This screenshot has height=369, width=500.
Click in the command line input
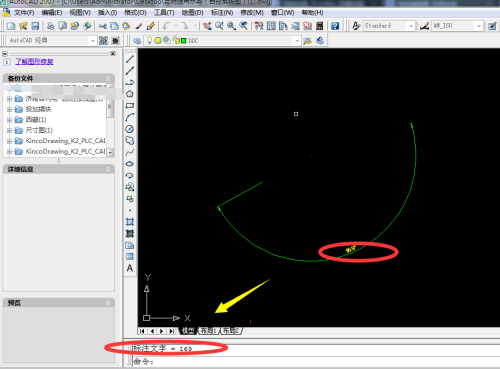(313, 361)
